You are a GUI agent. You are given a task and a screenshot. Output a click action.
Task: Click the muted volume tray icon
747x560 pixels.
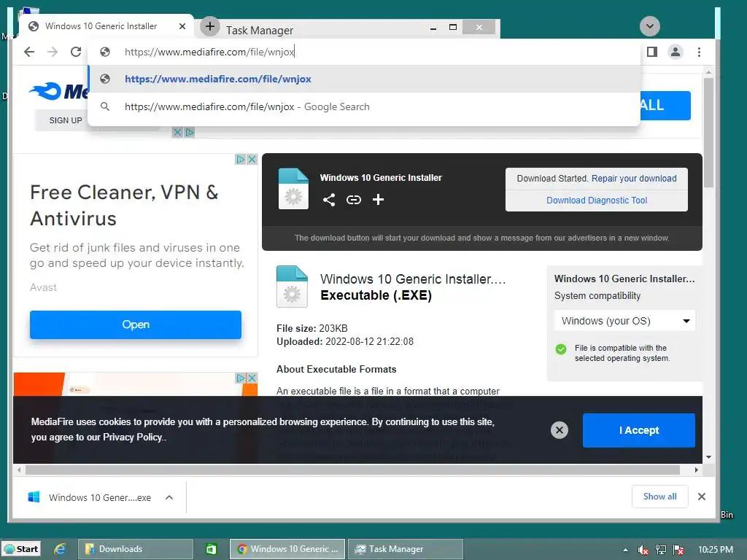643,550
